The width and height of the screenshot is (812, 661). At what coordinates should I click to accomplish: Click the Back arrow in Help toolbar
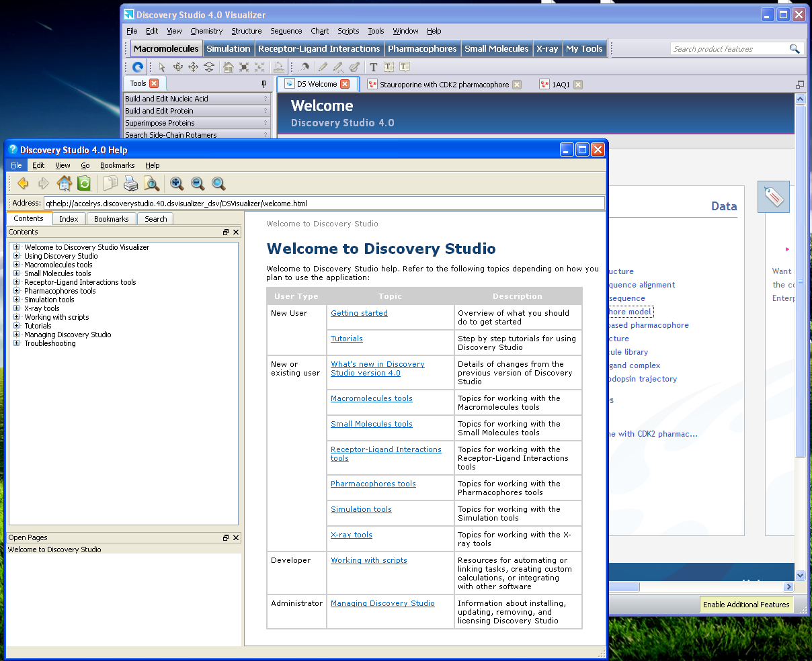pyautogui.click(x=23, y=183)
